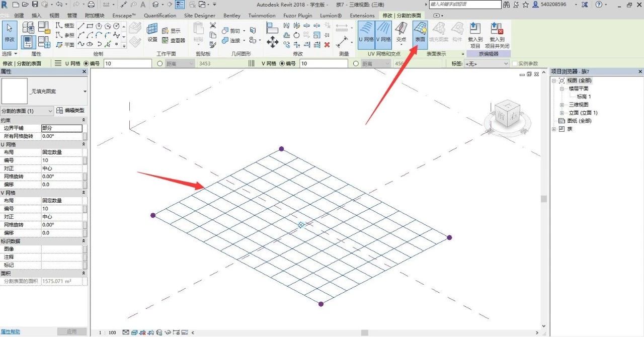The width and height of the screenshot is (644, 337).
Task: Check the 实例参数 checkbox
Action: pyautogui.click(x=515, y=63)
